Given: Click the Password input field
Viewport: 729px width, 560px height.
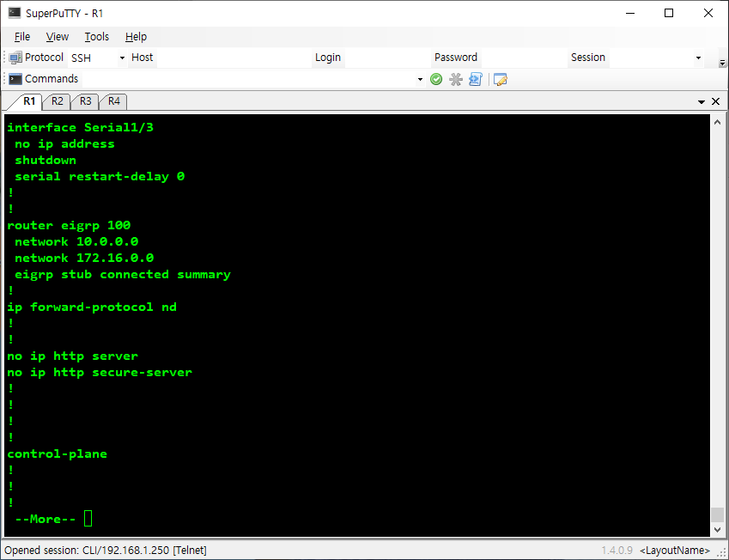Looking at the screenshot, I should tap(524, 58).
